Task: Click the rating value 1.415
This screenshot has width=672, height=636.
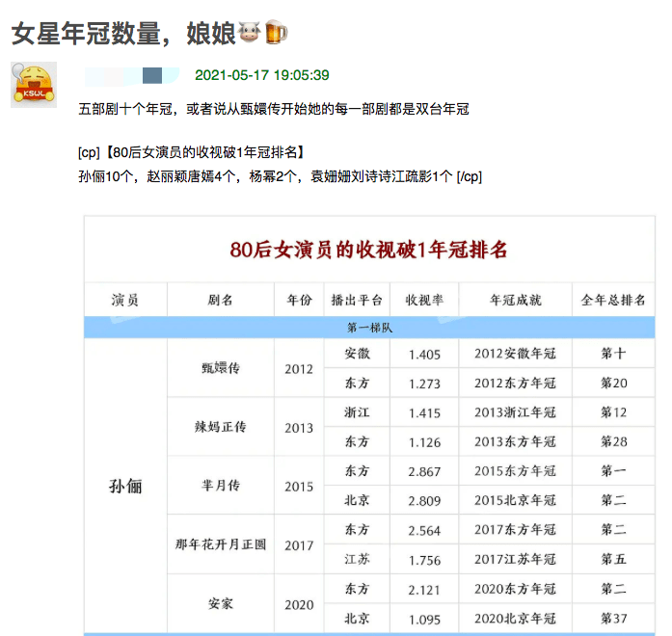Action: tap(424, 412)
